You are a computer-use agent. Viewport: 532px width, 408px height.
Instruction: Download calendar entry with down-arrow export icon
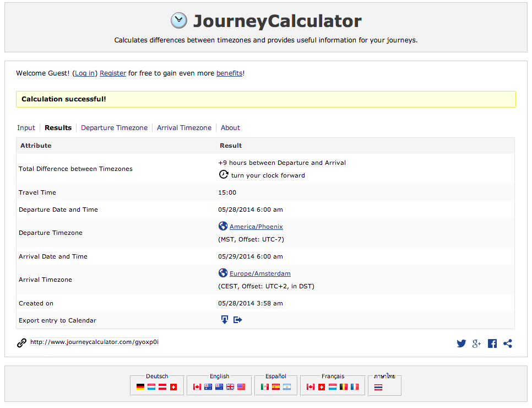coord(225,320)
